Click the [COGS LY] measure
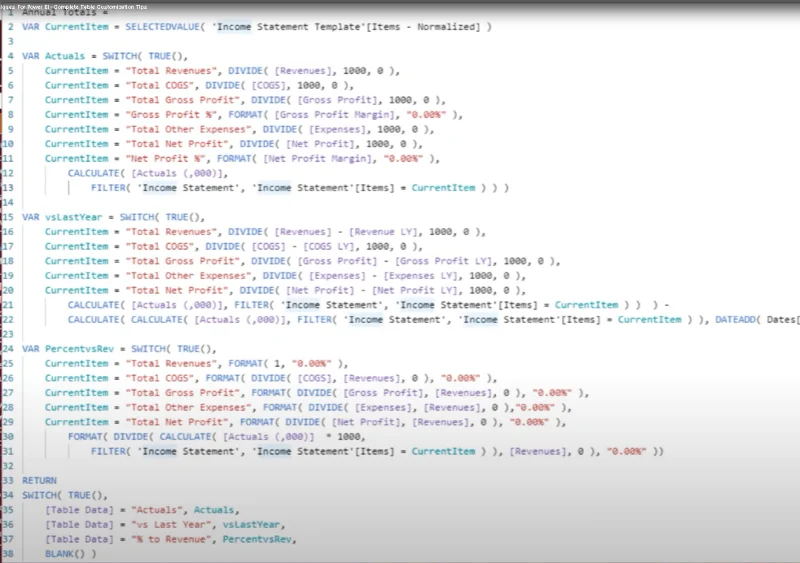 [329, 247]
